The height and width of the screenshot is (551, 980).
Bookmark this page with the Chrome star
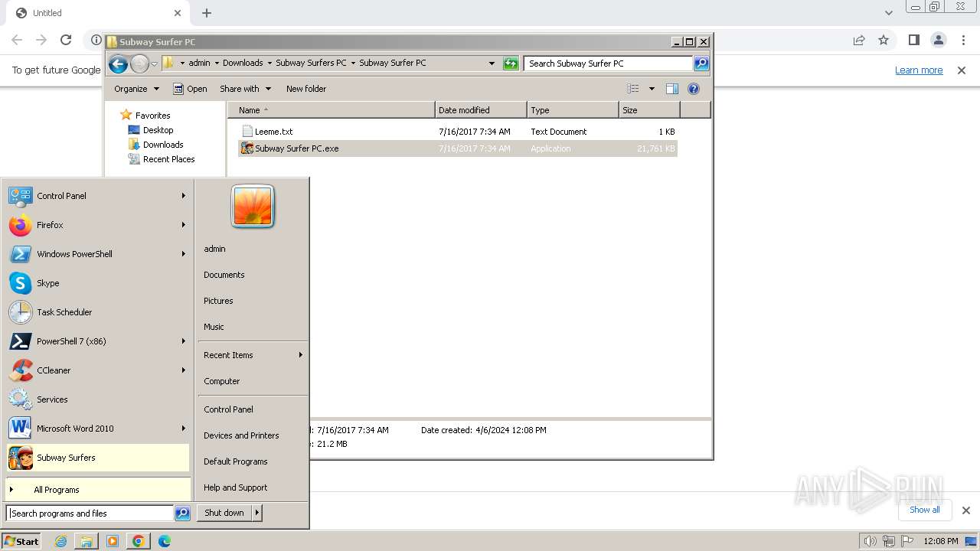(x=884, y=40)
